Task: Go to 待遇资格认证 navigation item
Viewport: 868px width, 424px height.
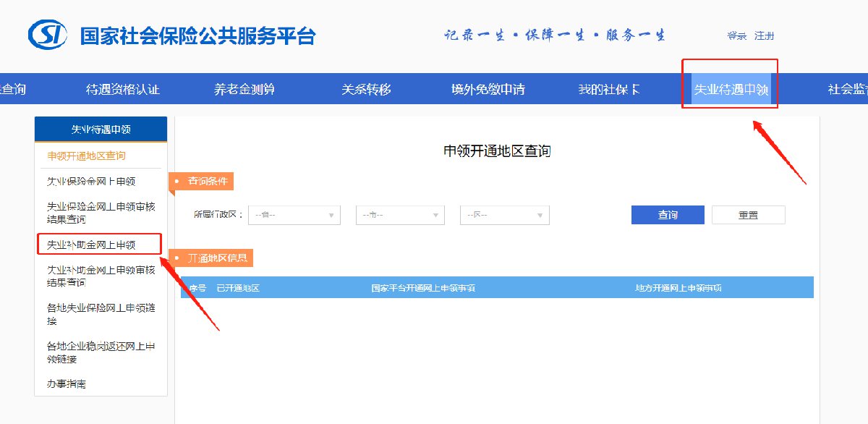Action: point(122,90)
